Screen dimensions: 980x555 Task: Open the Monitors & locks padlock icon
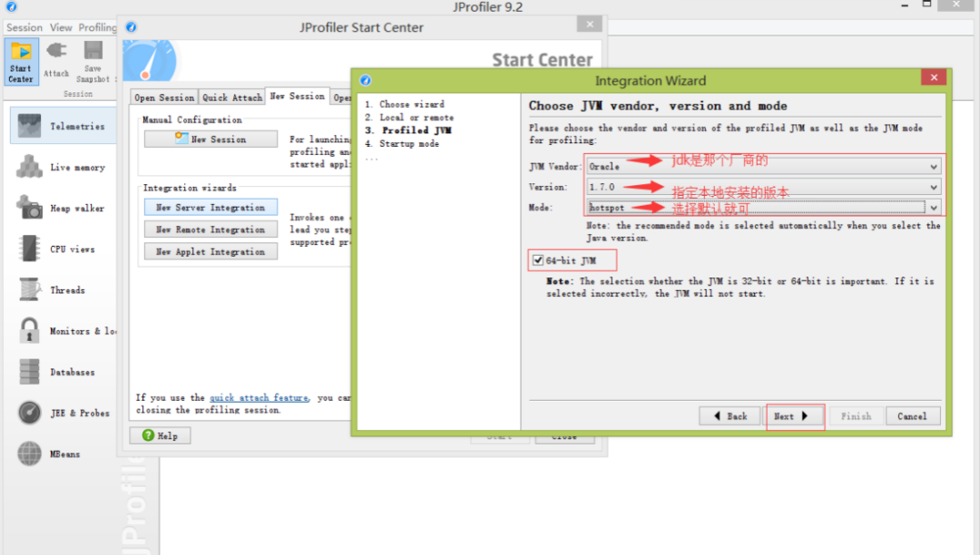(29, 330)
